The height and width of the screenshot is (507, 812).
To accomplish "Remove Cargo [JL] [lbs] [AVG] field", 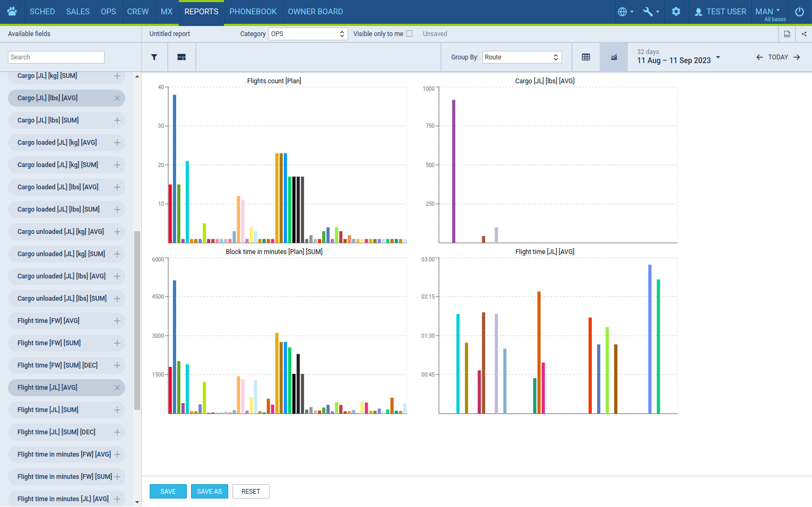I will 117,98.
